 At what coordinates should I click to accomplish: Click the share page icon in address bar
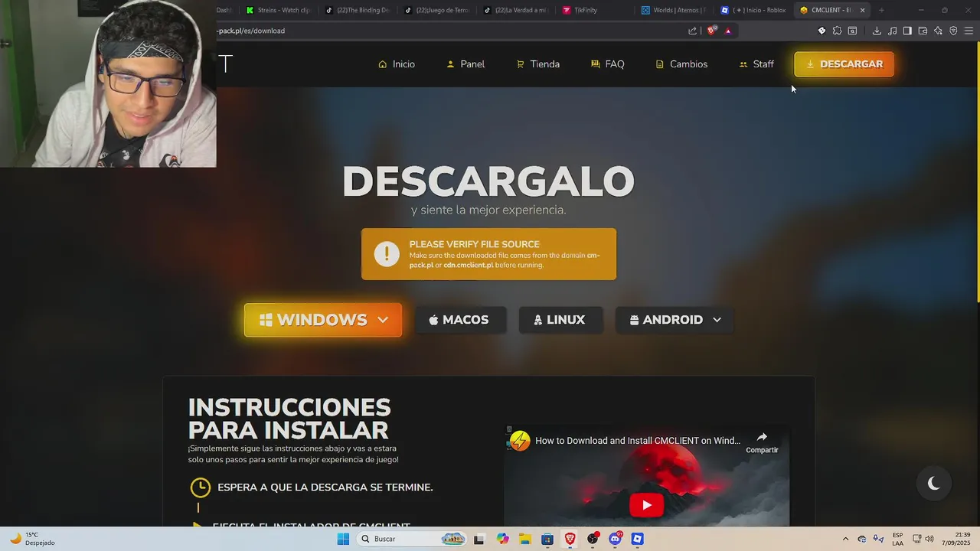point(693,31)
